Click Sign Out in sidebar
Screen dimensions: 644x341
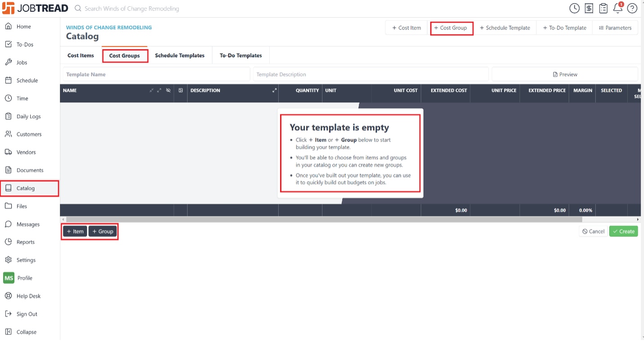(x=30, y=314)
